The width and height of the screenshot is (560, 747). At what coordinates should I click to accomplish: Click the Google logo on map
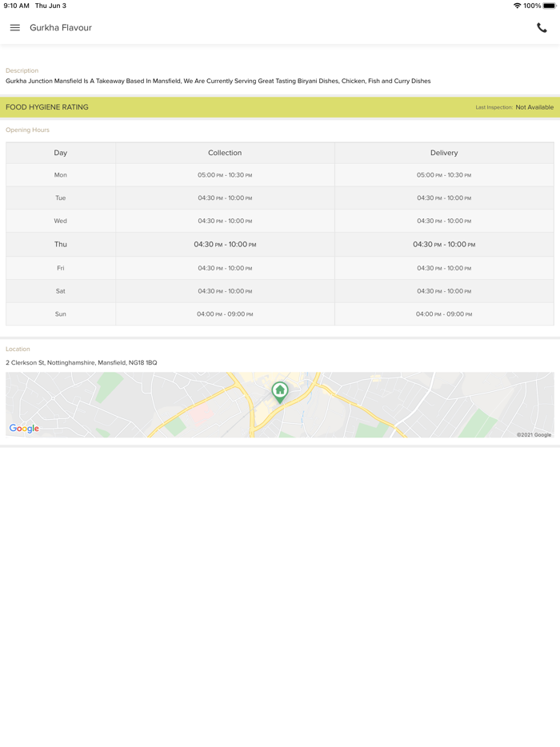[x=24, y=429]
